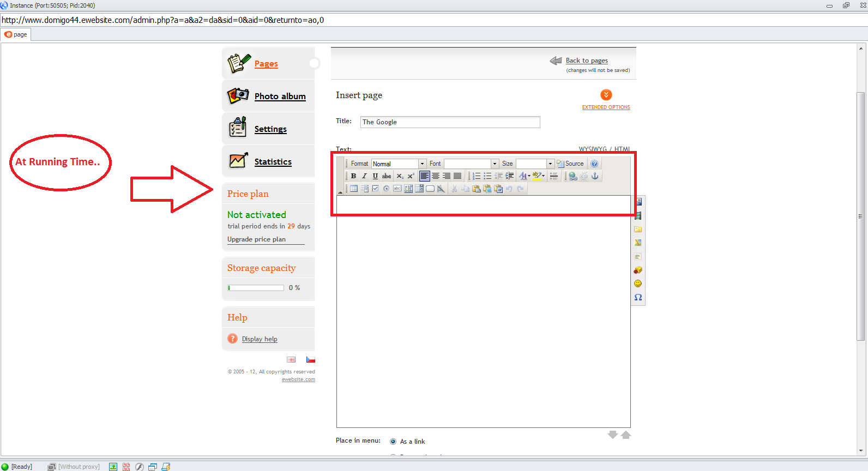The height and width of the screenshot is (471, 868).
Task: Insert a horizontal line
Action: point(554,176)
